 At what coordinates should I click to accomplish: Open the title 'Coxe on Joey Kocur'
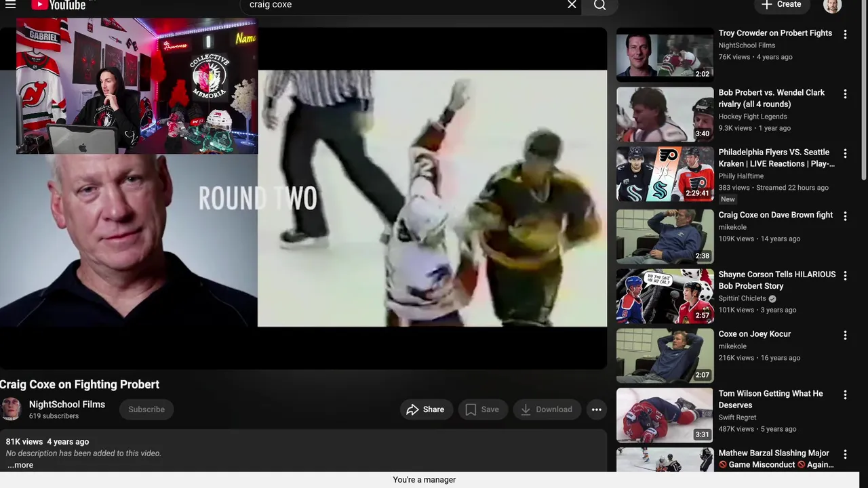[x=755, y=334]
